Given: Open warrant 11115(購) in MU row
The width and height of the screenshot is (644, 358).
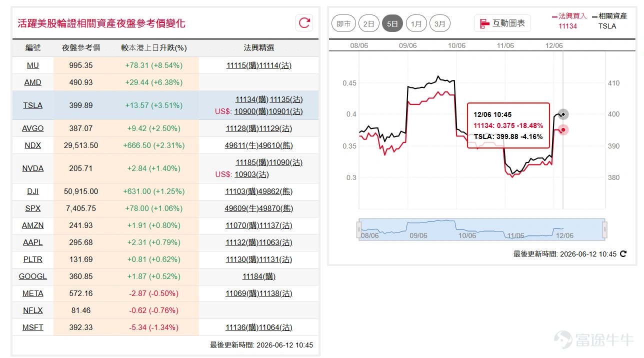Looking at the screenshot, I should [242, 65].
